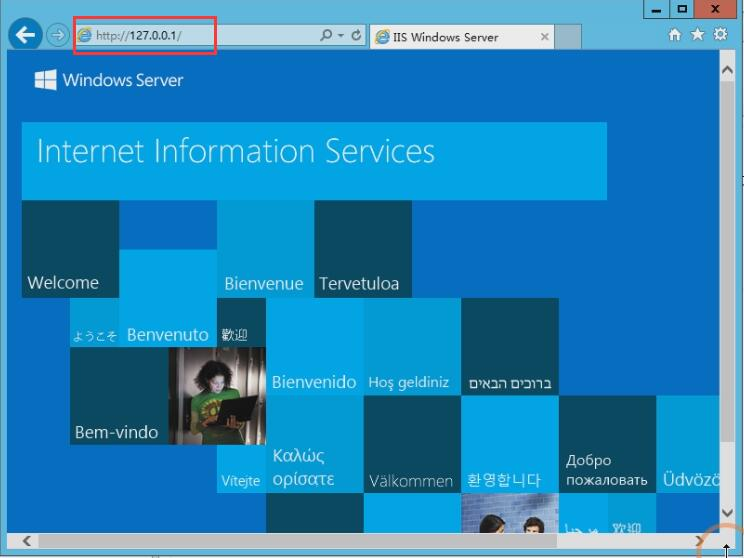Image resolution: width=744 pixels, height=558 pixels.
Task: Click the Добро пожаловать tile
Action: (x=607, y=445)
